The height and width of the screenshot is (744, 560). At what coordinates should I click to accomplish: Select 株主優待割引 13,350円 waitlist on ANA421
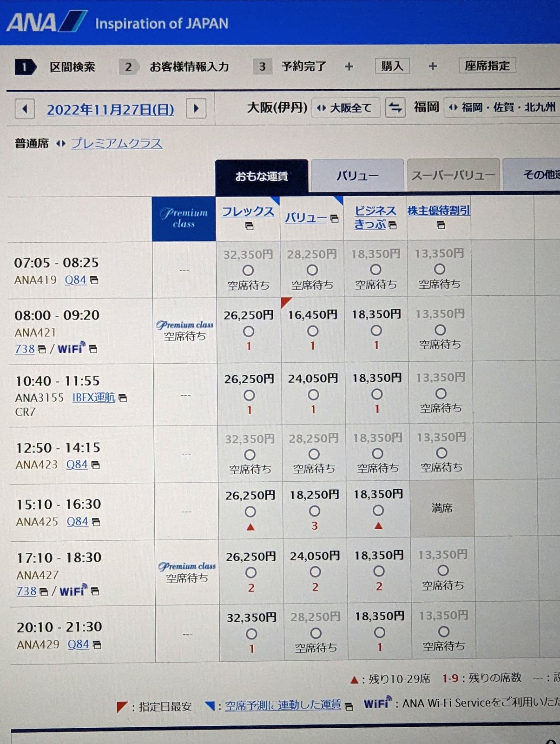[440, 330]
